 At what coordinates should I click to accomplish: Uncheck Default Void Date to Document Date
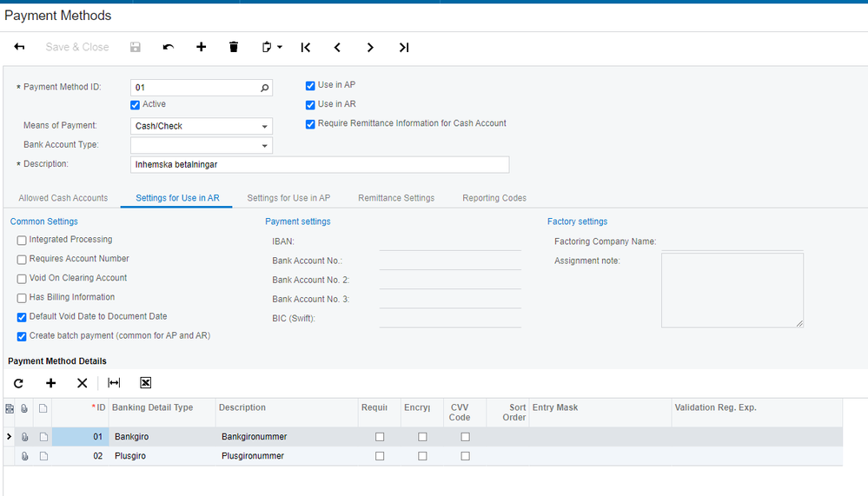coord(22,317)
